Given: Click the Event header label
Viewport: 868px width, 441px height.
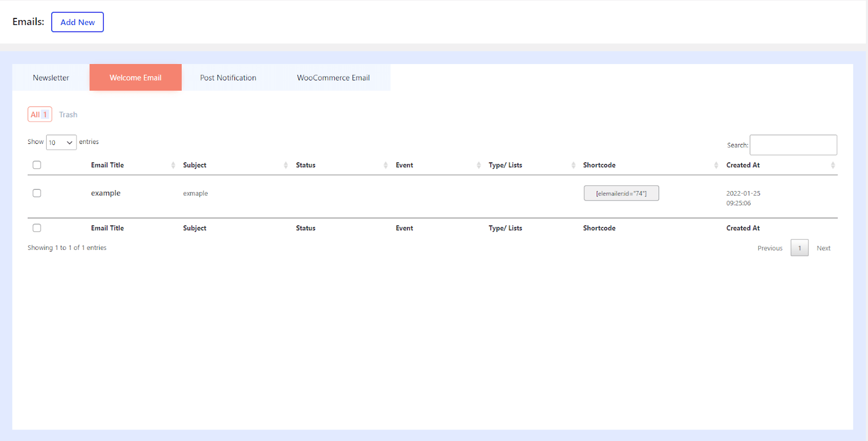Looking at the screenshot, I should click(404, 165).
